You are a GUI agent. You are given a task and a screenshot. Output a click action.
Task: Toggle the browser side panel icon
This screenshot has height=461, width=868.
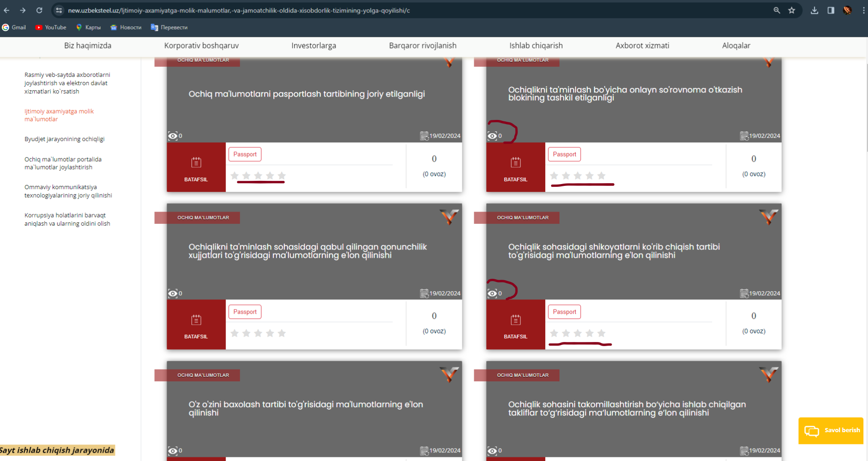[830, 10]
